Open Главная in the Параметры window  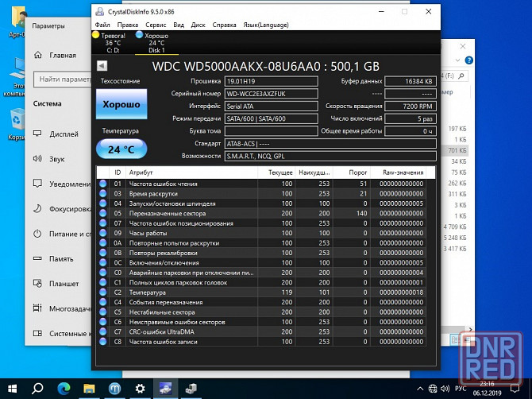click(x=58, y=55)
